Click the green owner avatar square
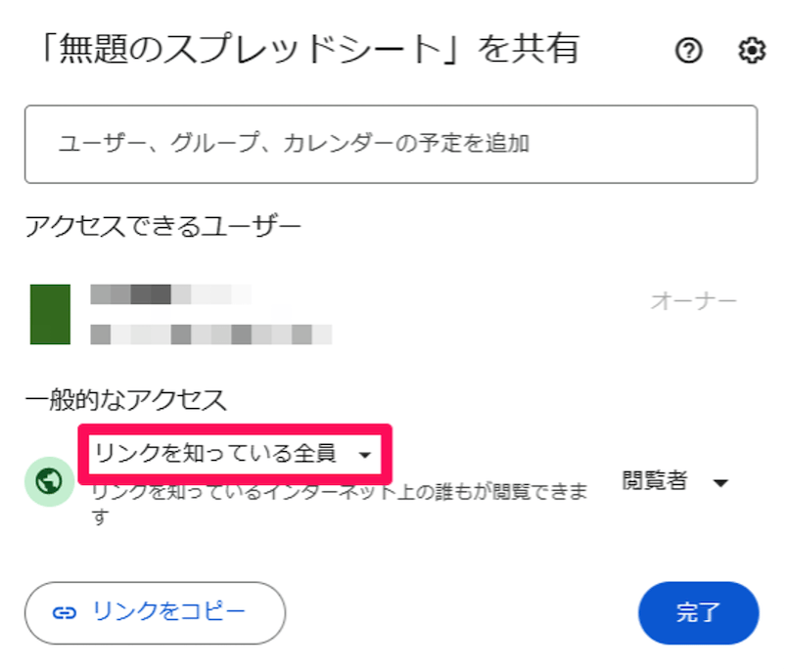This screenshot has width=787, height=672. [50, 314]
